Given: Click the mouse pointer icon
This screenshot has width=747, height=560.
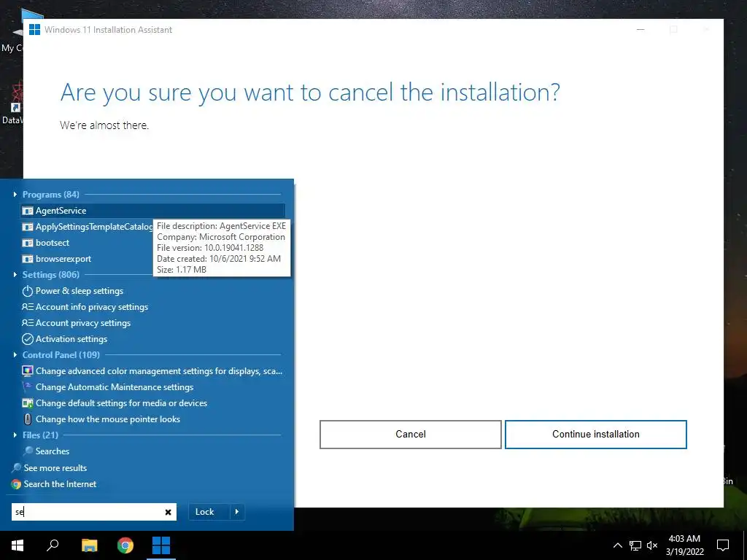Looking at the screenshot, I should [x=28, y=419].
